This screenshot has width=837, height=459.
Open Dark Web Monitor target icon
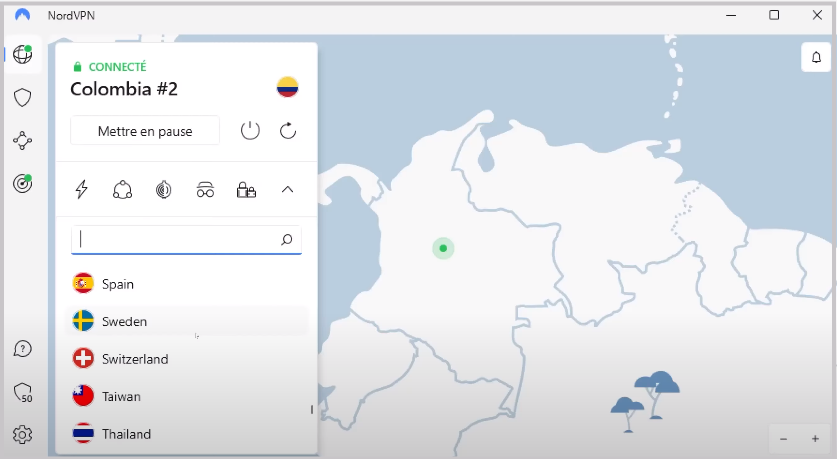22,184
